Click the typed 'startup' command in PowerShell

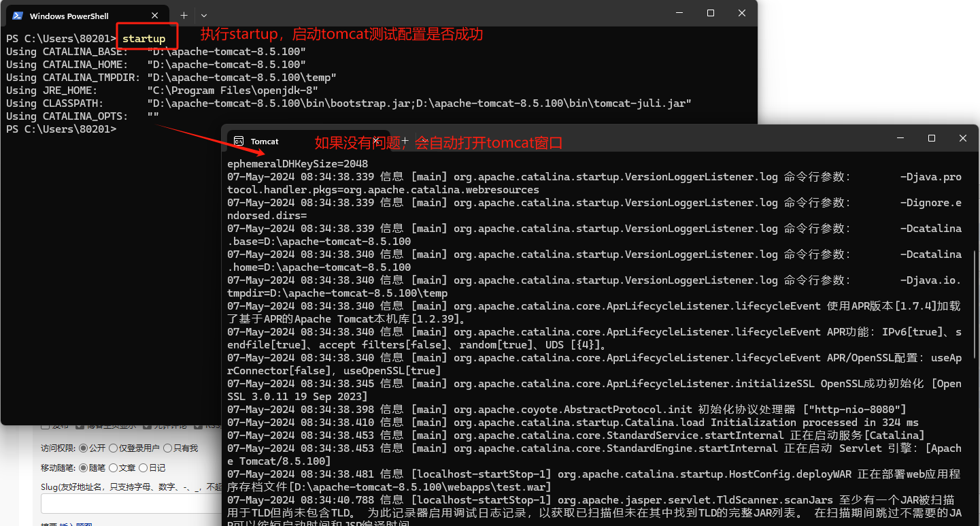tap(143, 39)
